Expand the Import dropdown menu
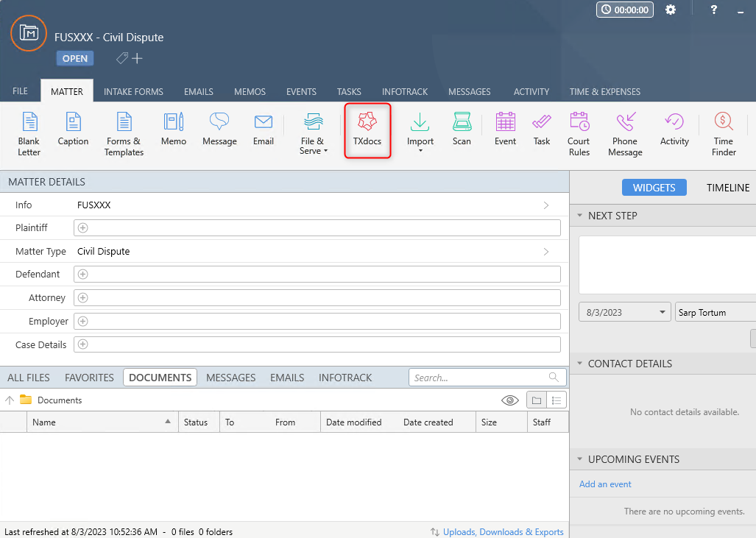 [420, 132]
